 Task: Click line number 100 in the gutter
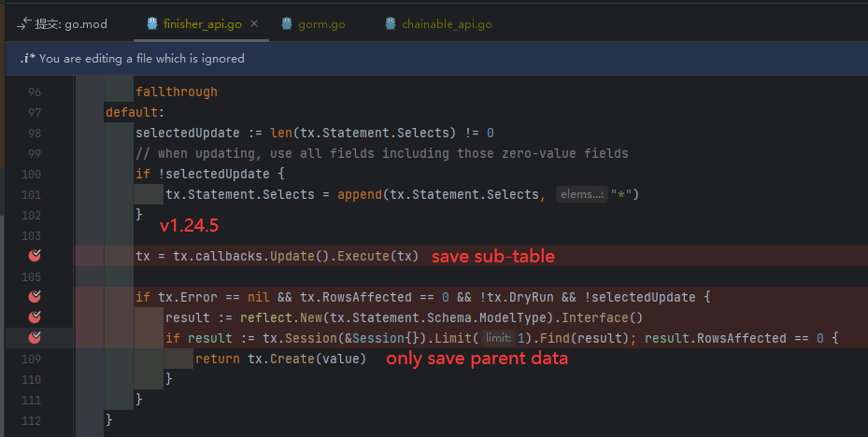tap(32, 174)
